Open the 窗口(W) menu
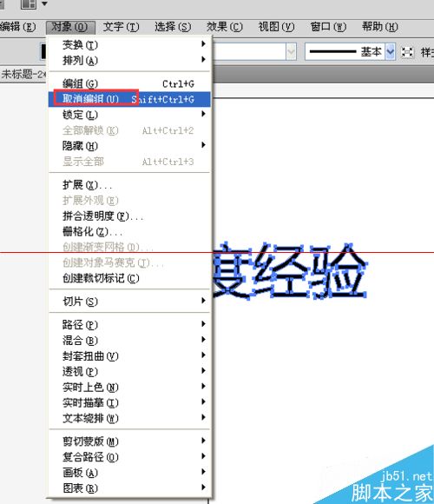This screenshot has width=434, height=504. coord(328,27)
